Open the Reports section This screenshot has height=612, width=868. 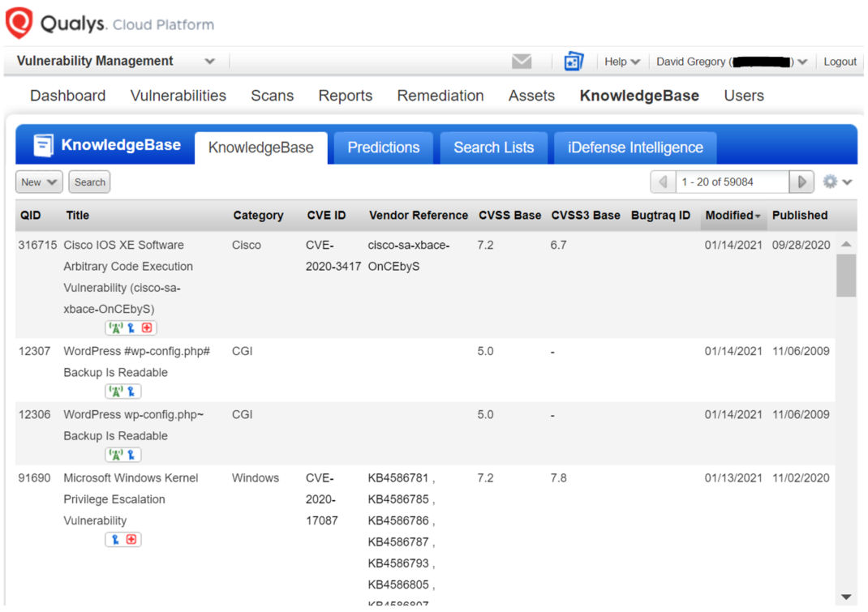pos(346,96)
